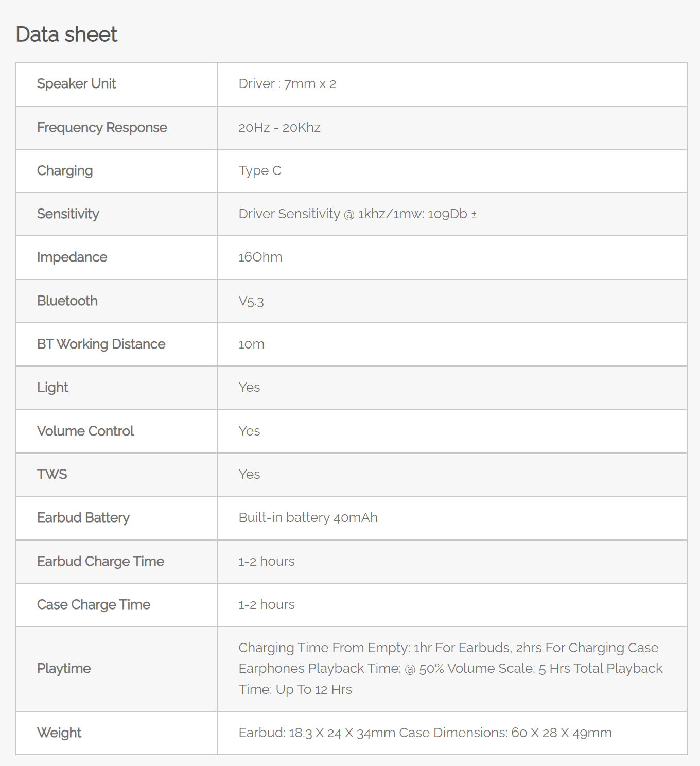
Task: Click the "Driver : 7mm x 2" value
Action: pos(287,84)
